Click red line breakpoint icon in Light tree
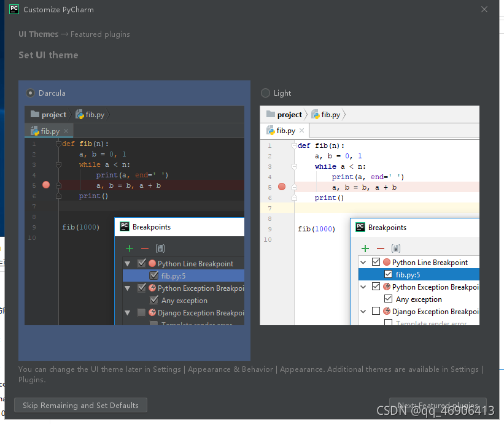The height and width of the screenshot is (424, 504). [x=387, y=262]
